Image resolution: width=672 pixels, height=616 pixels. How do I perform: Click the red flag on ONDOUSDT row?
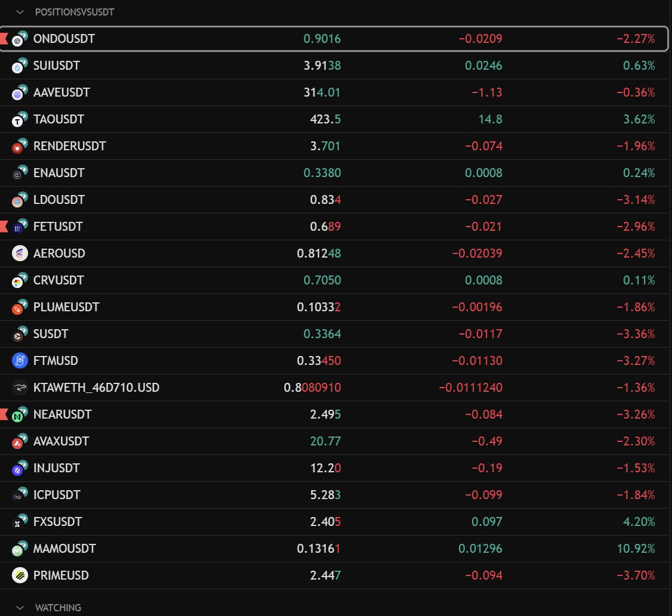coord(4,39)
